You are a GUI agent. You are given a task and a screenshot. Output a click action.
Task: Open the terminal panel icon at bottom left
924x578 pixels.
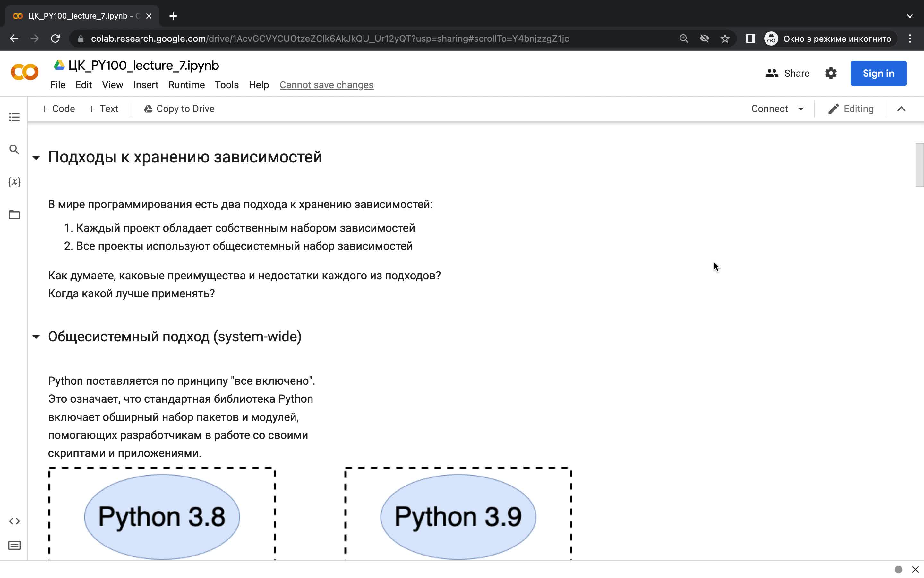coord(14,546)
